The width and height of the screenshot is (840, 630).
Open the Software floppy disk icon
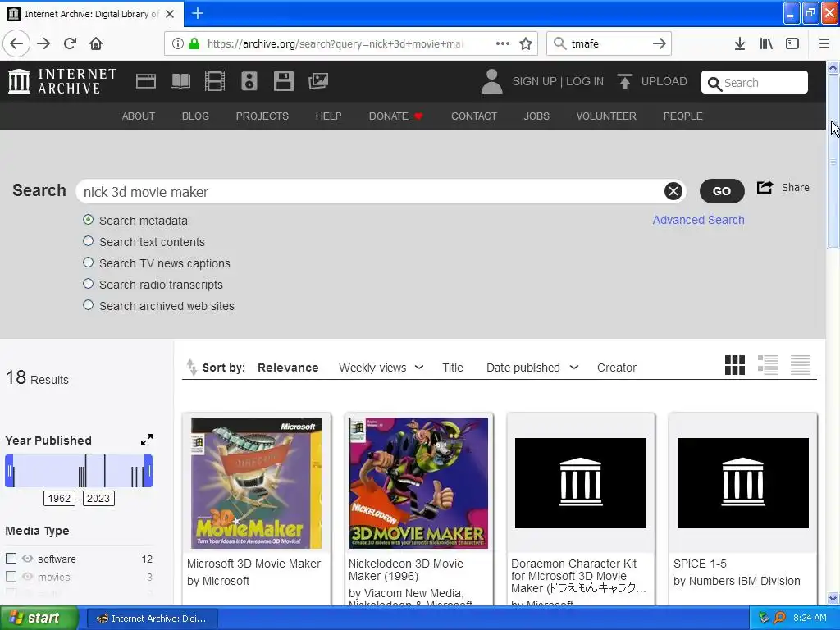[283, 81]
